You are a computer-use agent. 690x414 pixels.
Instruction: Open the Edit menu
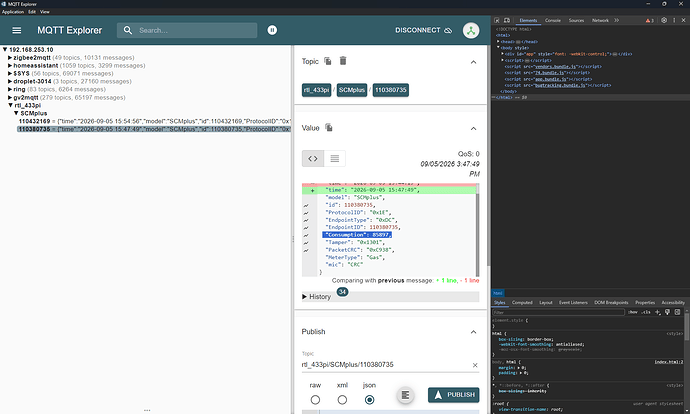pyautogui.click(x=32, y=12)
